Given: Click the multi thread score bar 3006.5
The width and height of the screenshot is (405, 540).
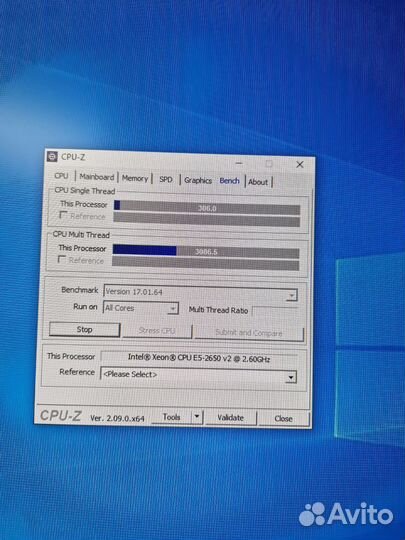Looking at the screenshot, I should (206, 251).
